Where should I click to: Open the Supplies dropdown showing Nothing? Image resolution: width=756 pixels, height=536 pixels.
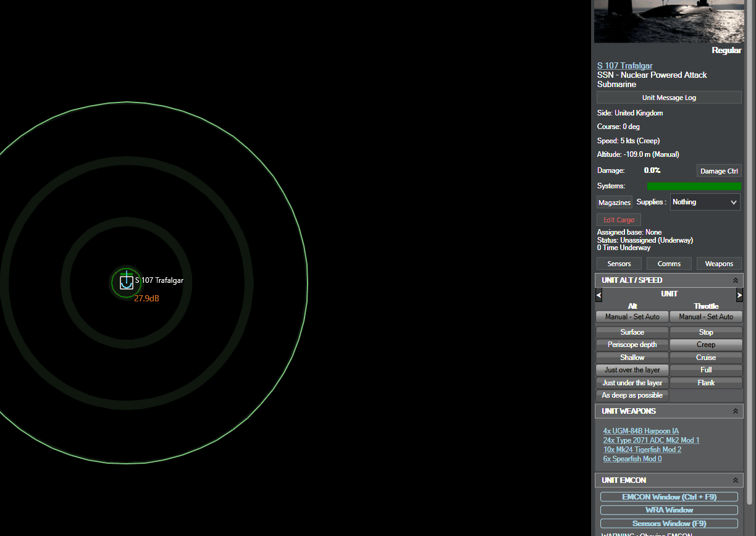point(705,202)
